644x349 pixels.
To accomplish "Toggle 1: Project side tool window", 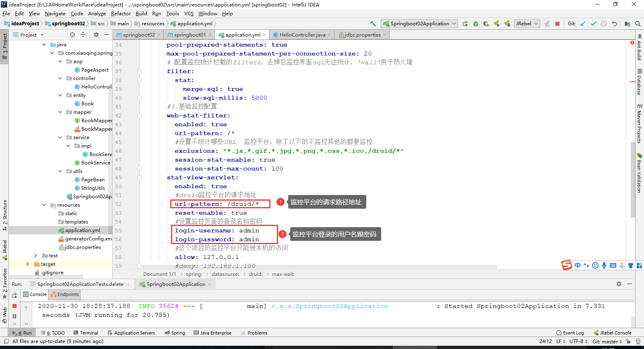I will click(x=4, y=46).
